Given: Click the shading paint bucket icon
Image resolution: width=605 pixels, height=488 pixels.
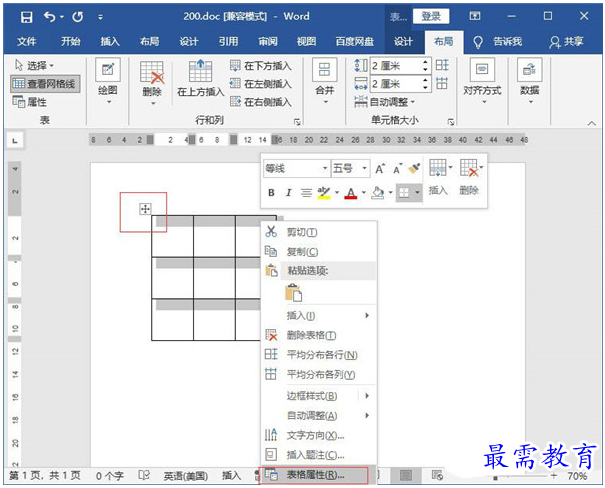Looking at the screenshot, I should (x=378, y=192).
